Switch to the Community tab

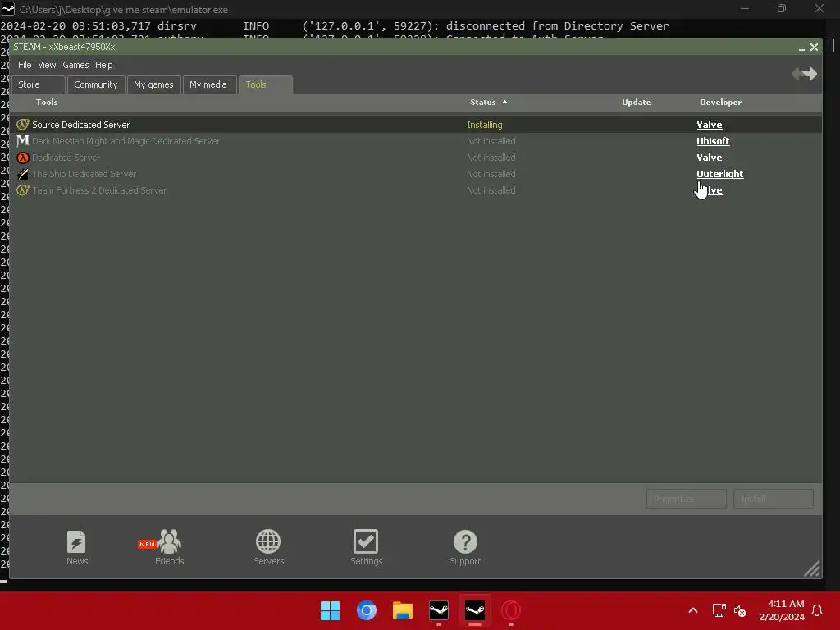[x=96, y=84]
